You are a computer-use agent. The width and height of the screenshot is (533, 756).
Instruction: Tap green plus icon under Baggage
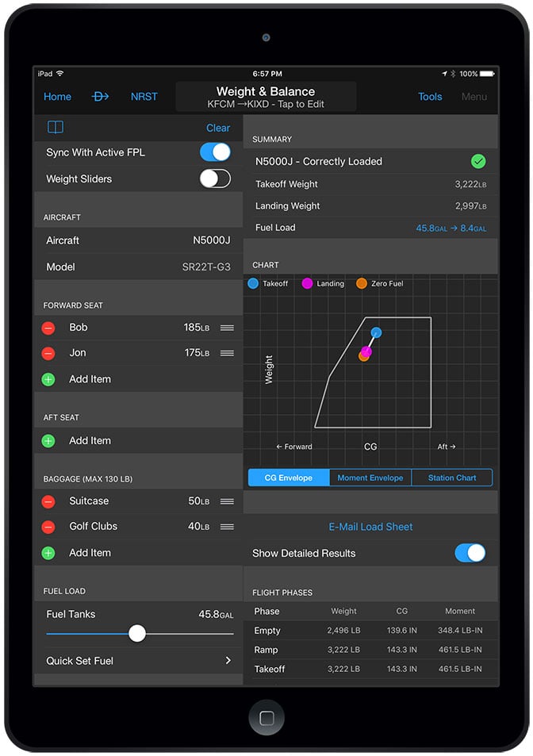(x=48, y=553)
